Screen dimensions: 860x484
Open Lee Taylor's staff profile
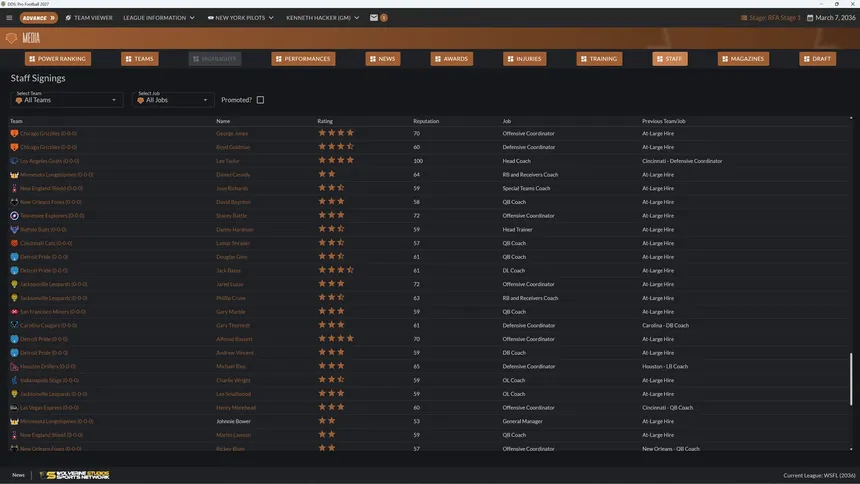tap(228, 161)
